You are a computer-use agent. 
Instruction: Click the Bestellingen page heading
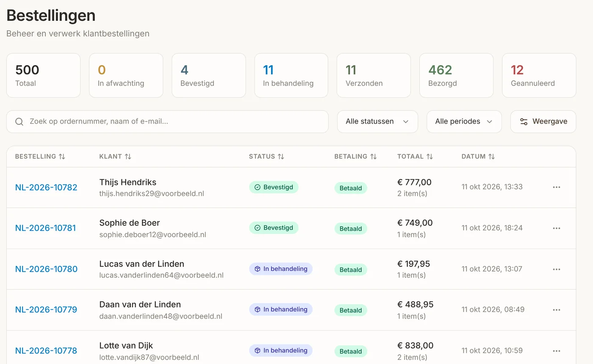pos(51,16)
